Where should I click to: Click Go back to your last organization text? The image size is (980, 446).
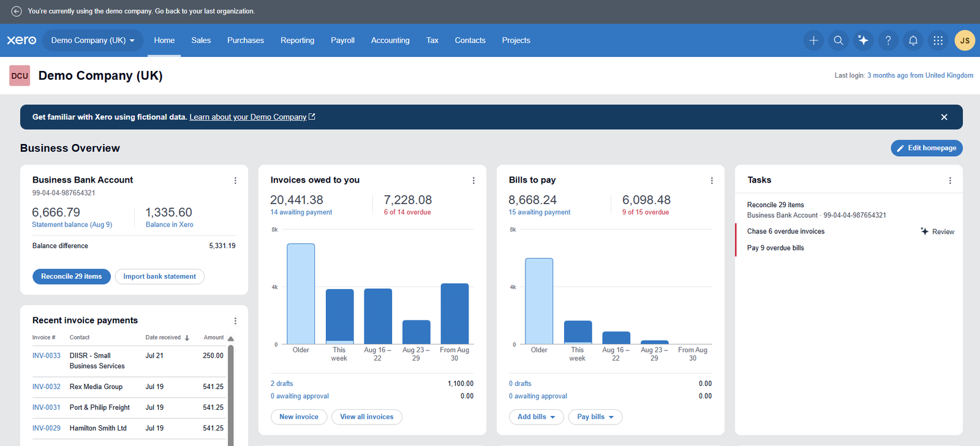[x=205, y=11]
